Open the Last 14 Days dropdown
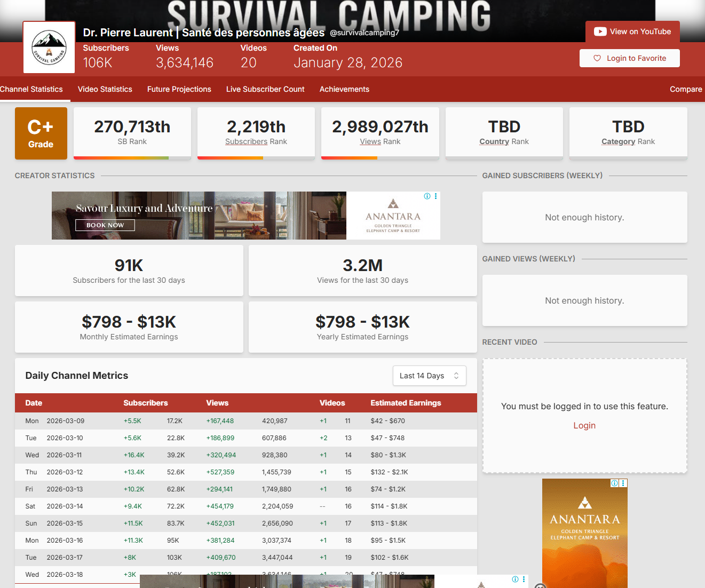The image size is (705, 588). pyautogui.click(x=429, y=376)
